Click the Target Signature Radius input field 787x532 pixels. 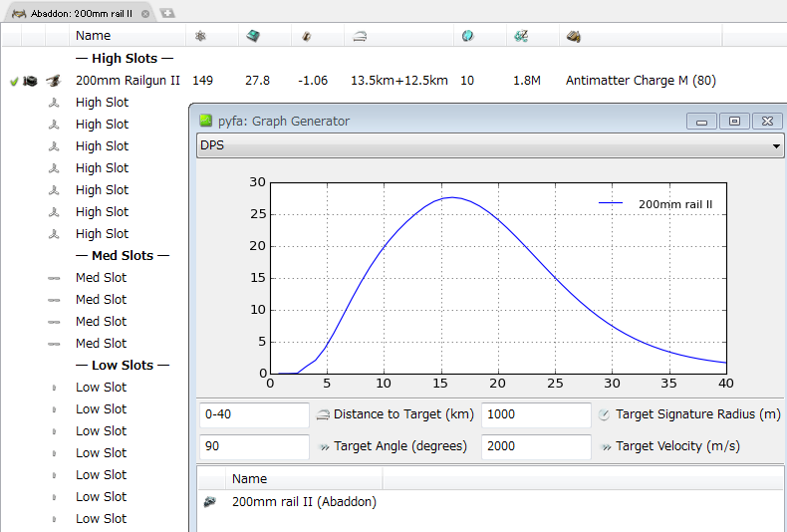click(x=535, y=414)
